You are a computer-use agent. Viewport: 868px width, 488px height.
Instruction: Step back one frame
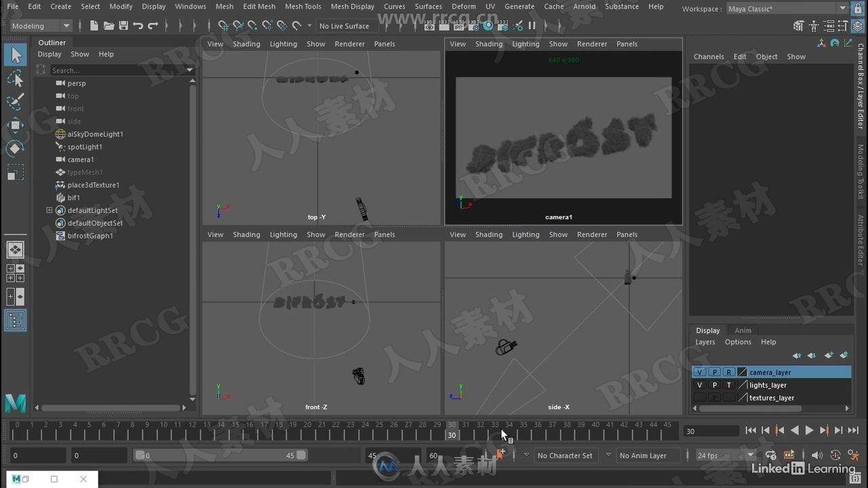coord(766,430)
